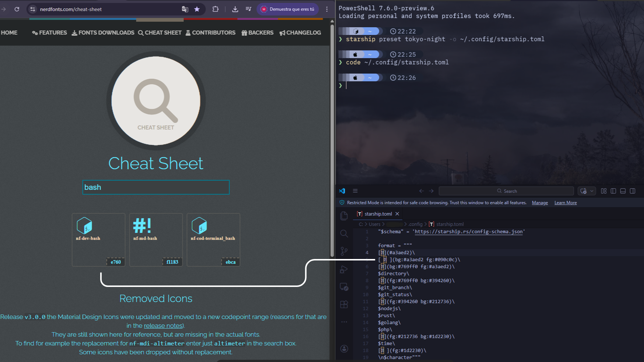This screenshot has height=362, width=644.
Task: Open the Source Control view
Action: tap(344, 251)
